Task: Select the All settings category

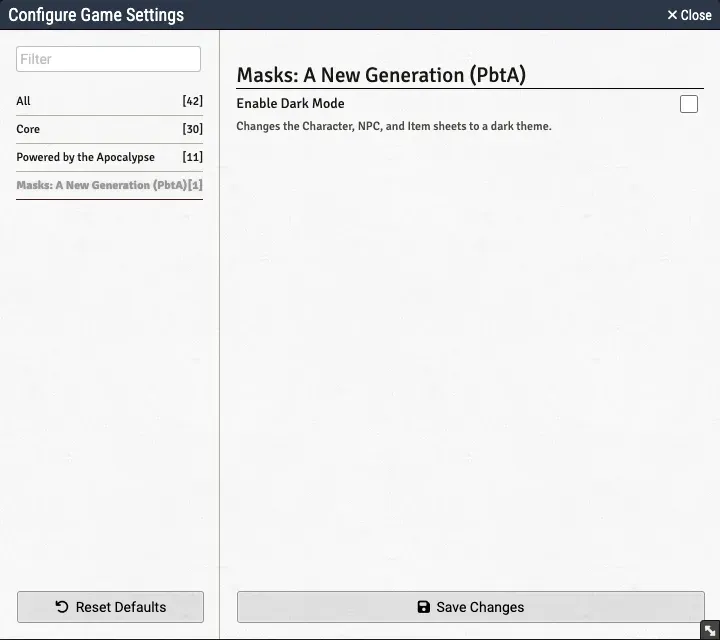Action: [109, 101]
